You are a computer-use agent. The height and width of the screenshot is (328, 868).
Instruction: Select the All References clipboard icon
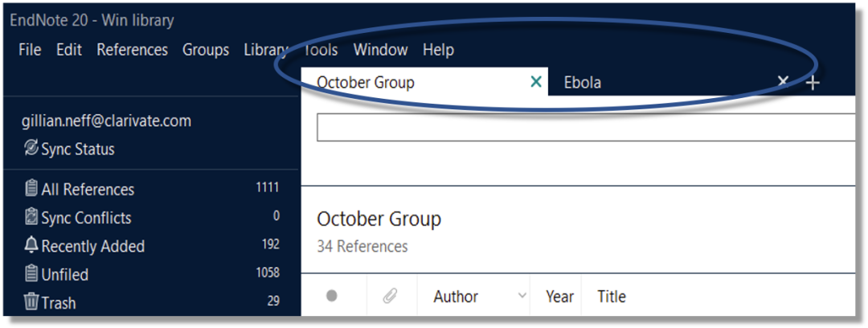(31, 189)
